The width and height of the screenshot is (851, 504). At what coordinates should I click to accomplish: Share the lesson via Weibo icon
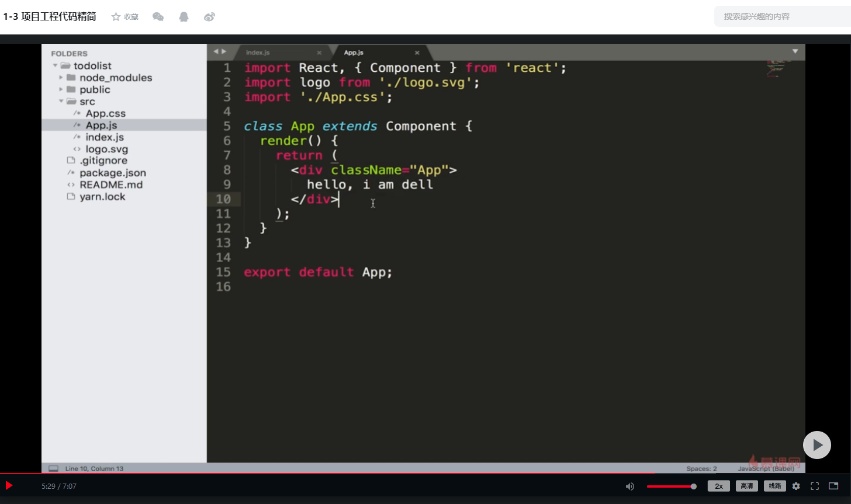pyautogui.click(x=210, y=17)
